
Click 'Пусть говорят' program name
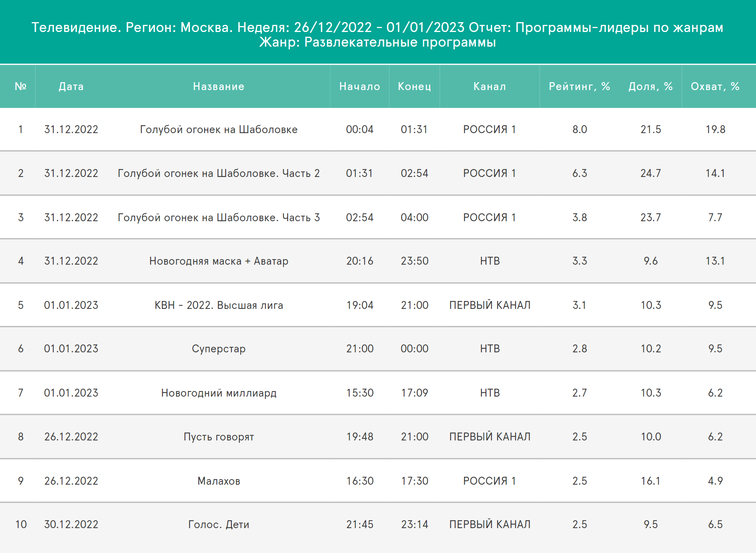(x=219, y=437)
